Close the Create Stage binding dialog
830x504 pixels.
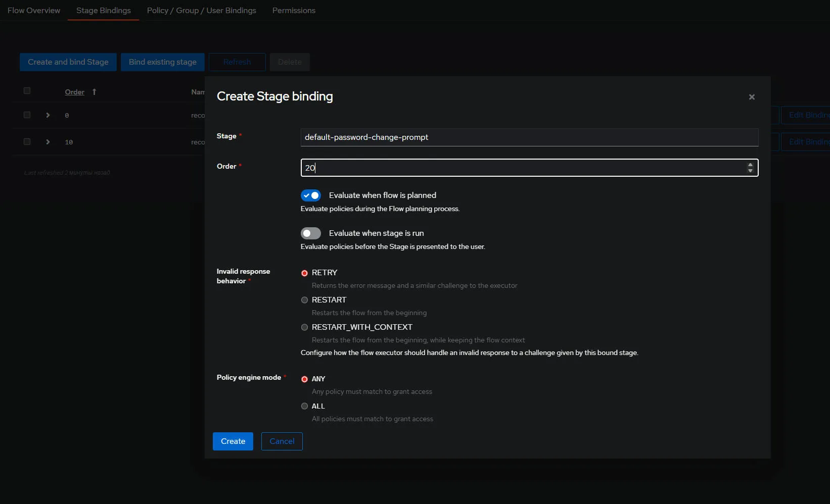[752, 97]
